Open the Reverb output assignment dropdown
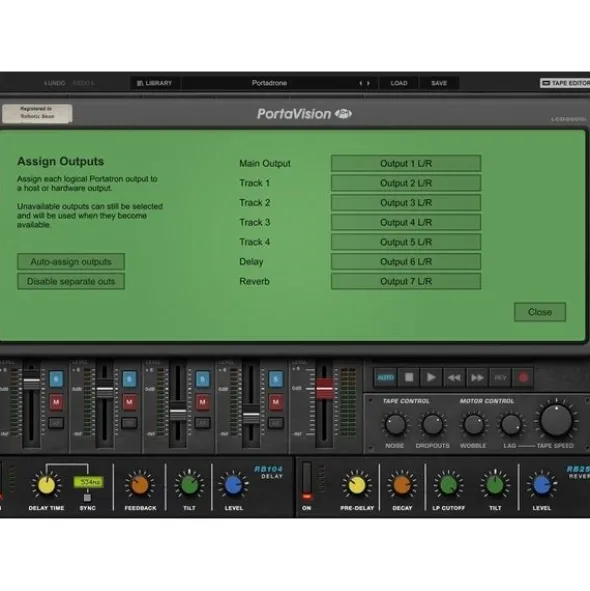 click(406, 281)
